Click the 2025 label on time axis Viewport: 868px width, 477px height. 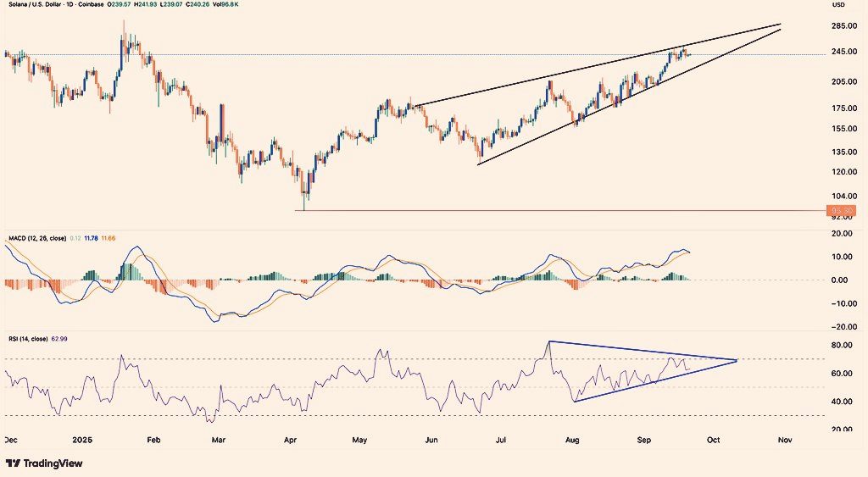(81, 441)
